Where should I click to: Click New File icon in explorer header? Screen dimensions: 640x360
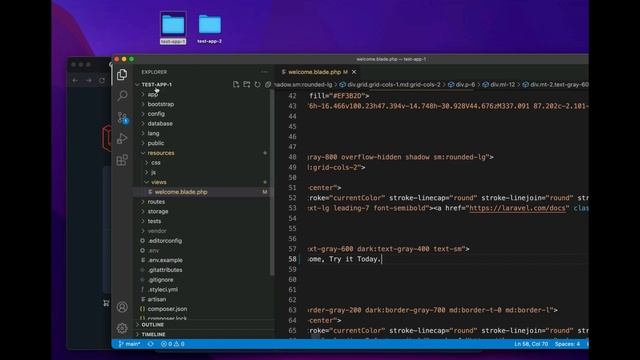click(x=236, y=84)
